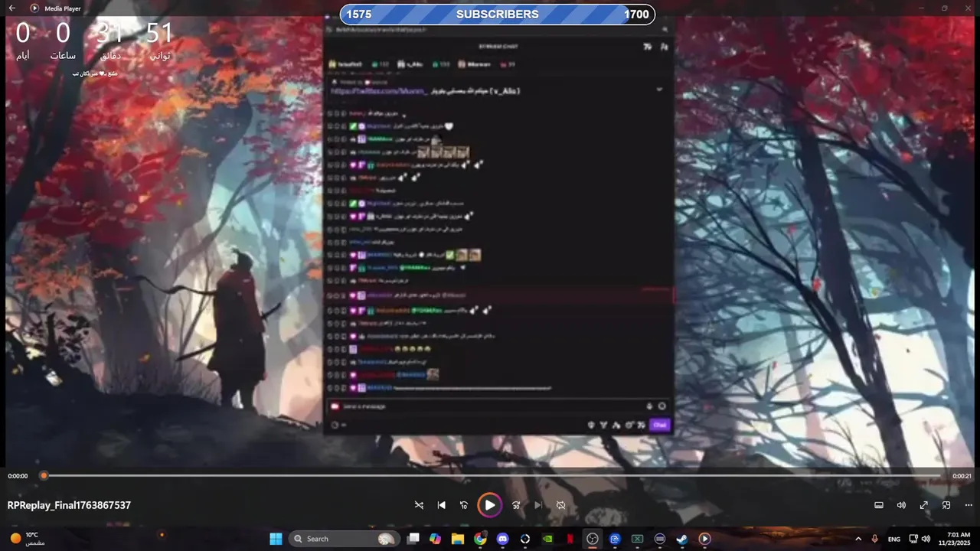This screenshot has width=980, height=551.
Task: Collapse the pinned message chevron in chat
Action: [x=659, y=90]
